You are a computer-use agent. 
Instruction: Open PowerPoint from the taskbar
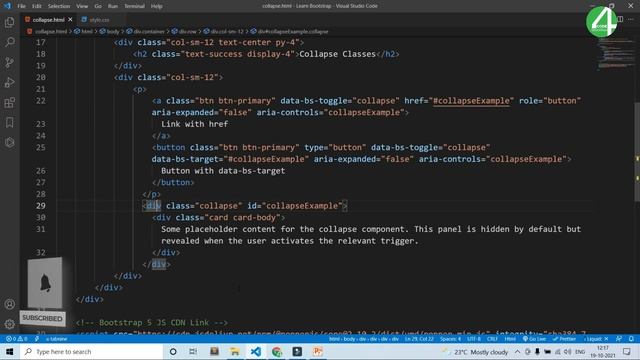318,351
